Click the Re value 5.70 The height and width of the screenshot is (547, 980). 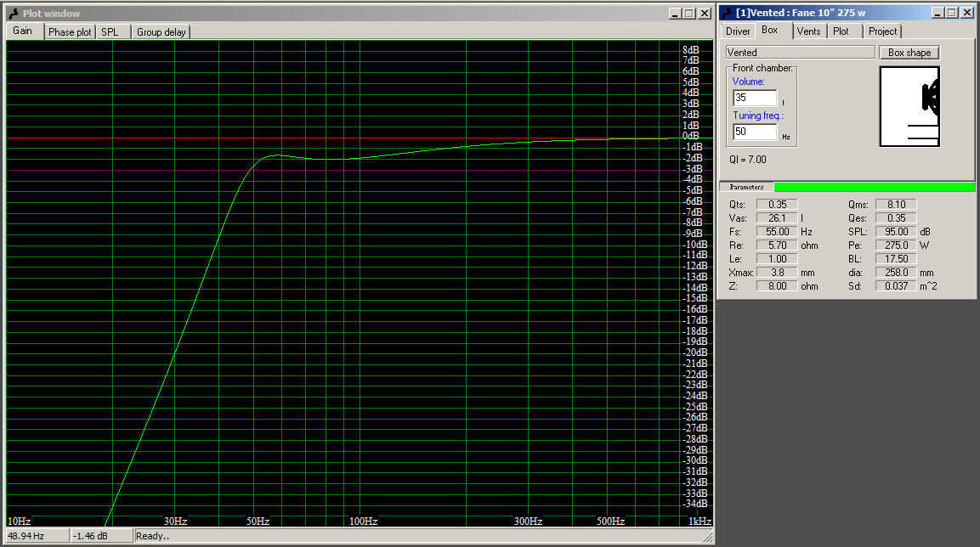coord(777,245)
